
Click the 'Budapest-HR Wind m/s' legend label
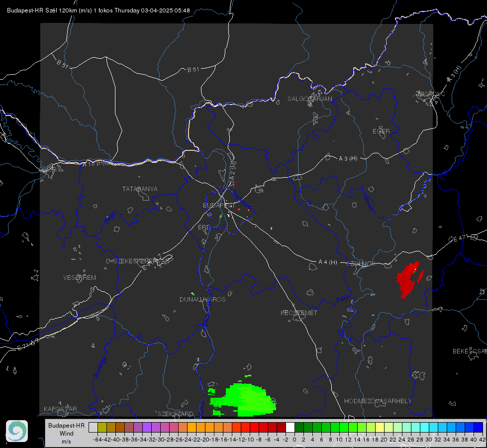tap(67, 434)
